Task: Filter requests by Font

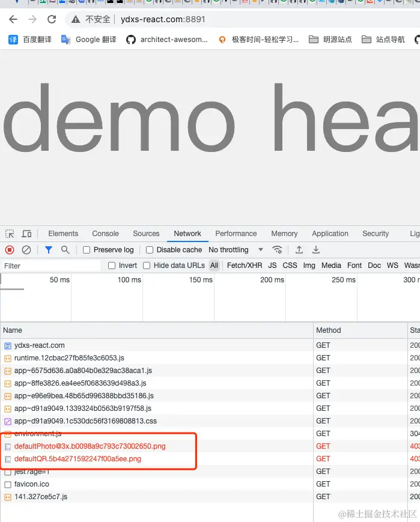Action: [x=355, y=266]
